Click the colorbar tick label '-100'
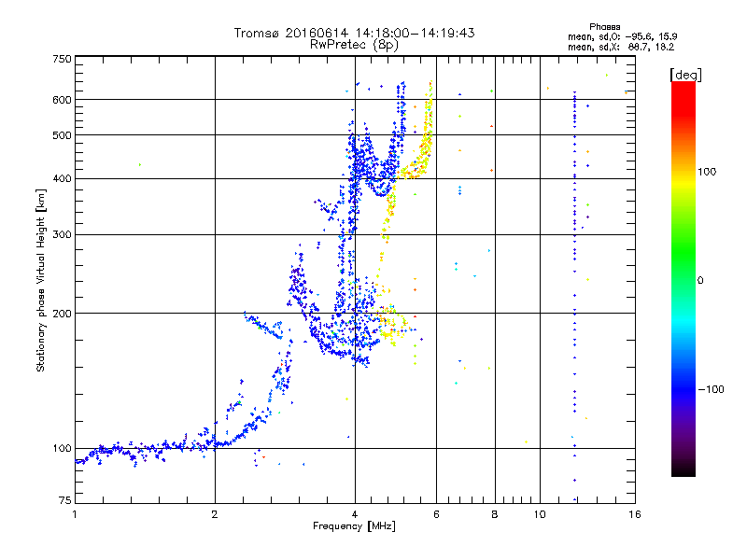The image size is (747, 560). pyautogui.click(x=711, y=389)
